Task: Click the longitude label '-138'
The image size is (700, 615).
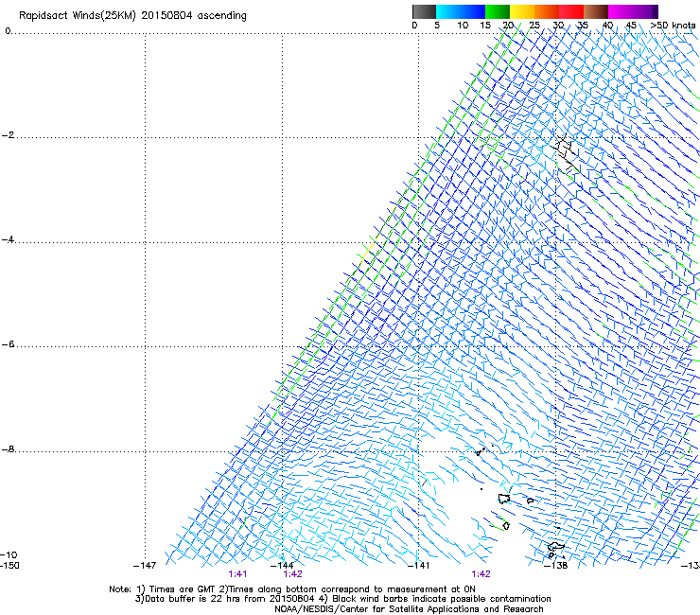Action: tap(556, 566)
